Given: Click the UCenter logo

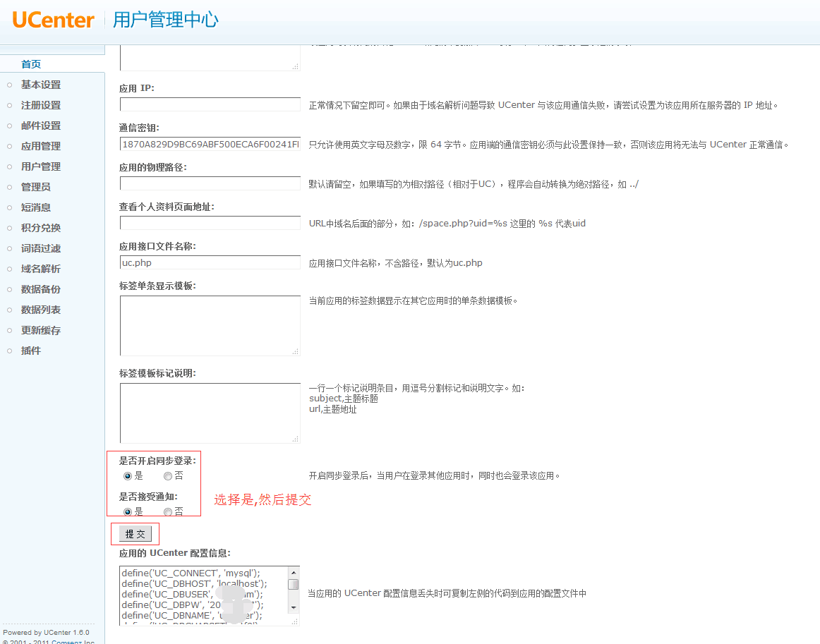Looking at the screenshot, I should [54, 20].
